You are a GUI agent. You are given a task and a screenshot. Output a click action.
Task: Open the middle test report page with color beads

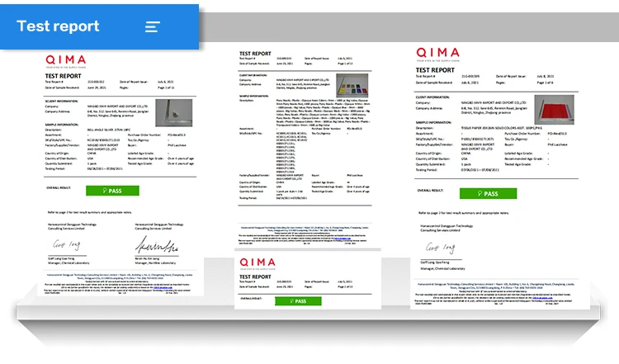click(305, 149)
